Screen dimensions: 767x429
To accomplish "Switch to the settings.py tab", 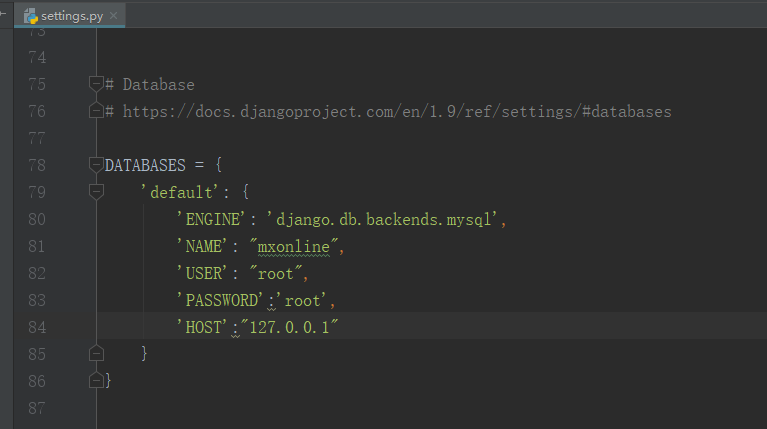I will (69, 16).
